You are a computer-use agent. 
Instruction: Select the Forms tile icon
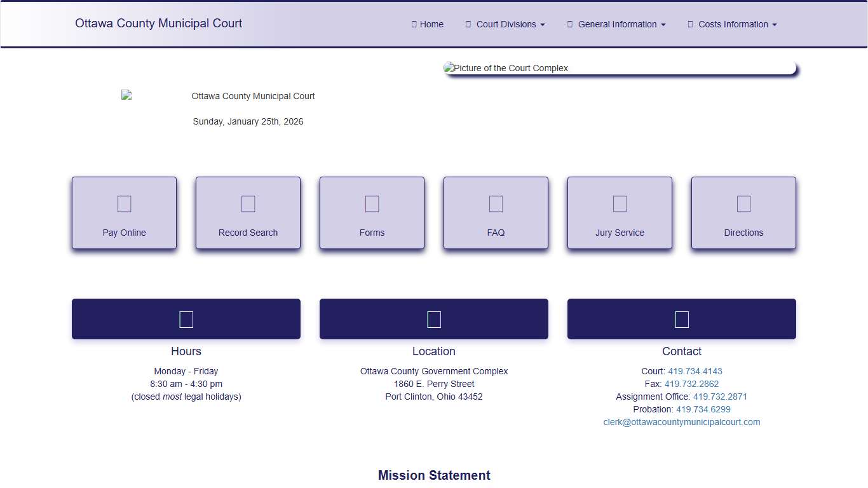pos(372,204)
